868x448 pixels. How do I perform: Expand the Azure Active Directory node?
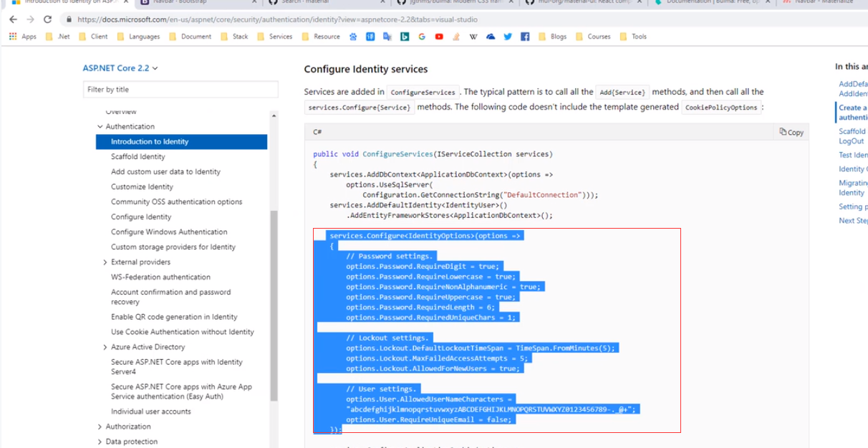[105, 347]
